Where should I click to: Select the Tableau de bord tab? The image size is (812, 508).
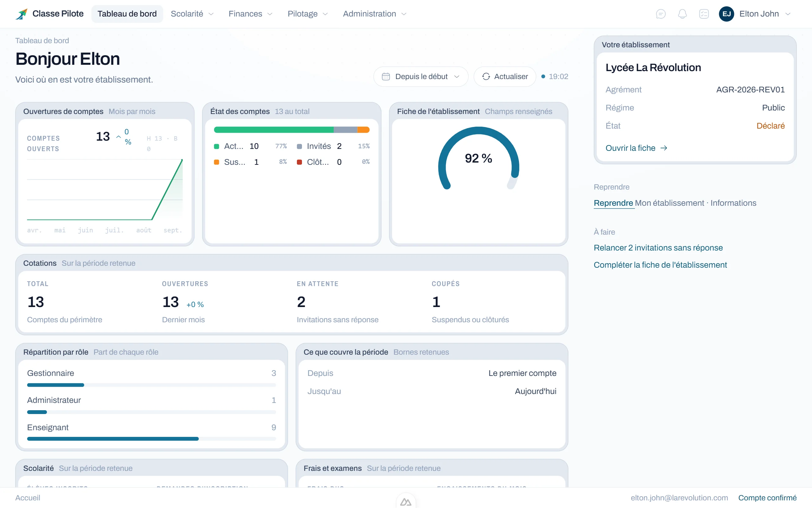tap(127, 14)
